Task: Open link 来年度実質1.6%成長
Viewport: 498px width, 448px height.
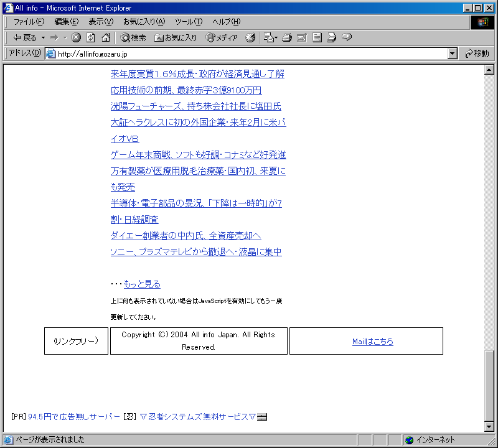Action: click(197, 74)
